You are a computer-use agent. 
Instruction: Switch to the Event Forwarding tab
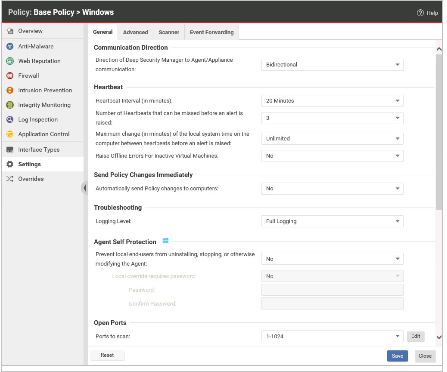click(x=212, y=32)
